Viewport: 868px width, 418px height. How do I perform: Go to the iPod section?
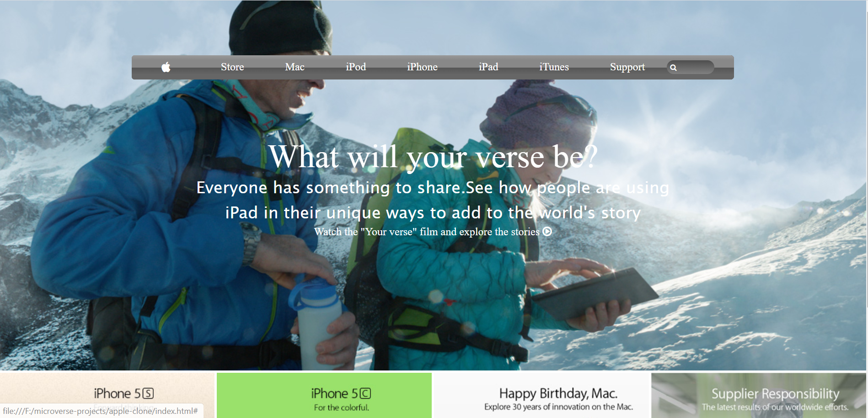(x=356, y=67)
